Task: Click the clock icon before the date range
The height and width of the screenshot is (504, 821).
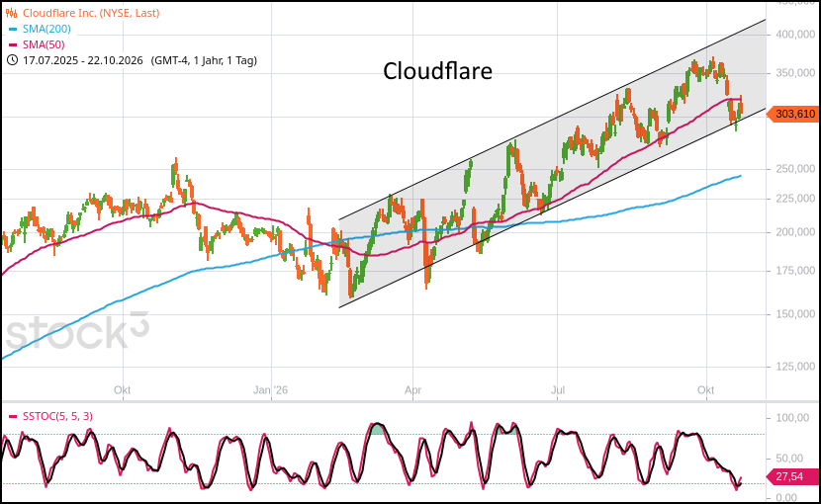Action: click(12, 60)
